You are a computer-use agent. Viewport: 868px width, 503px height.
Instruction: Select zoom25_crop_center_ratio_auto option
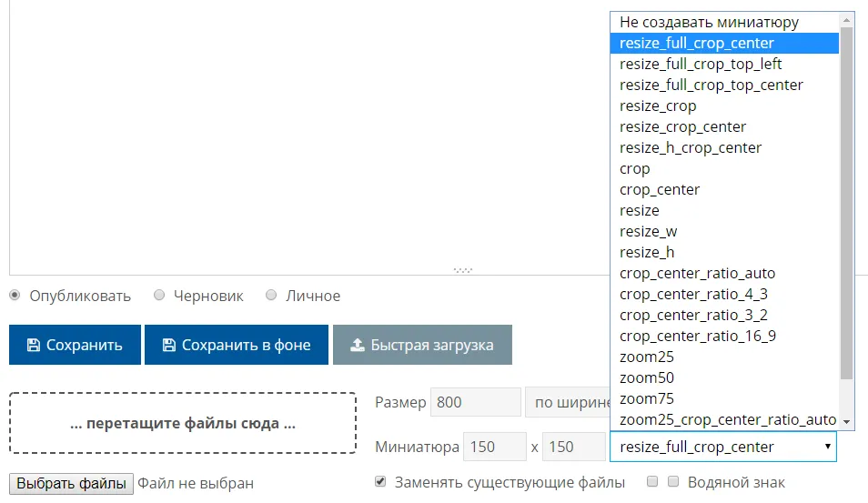[724, 419]
